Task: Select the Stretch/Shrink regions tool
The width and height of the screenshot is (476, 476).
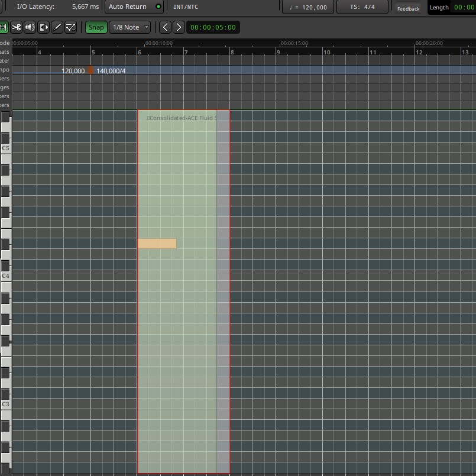Action: (x=43, y=27)
